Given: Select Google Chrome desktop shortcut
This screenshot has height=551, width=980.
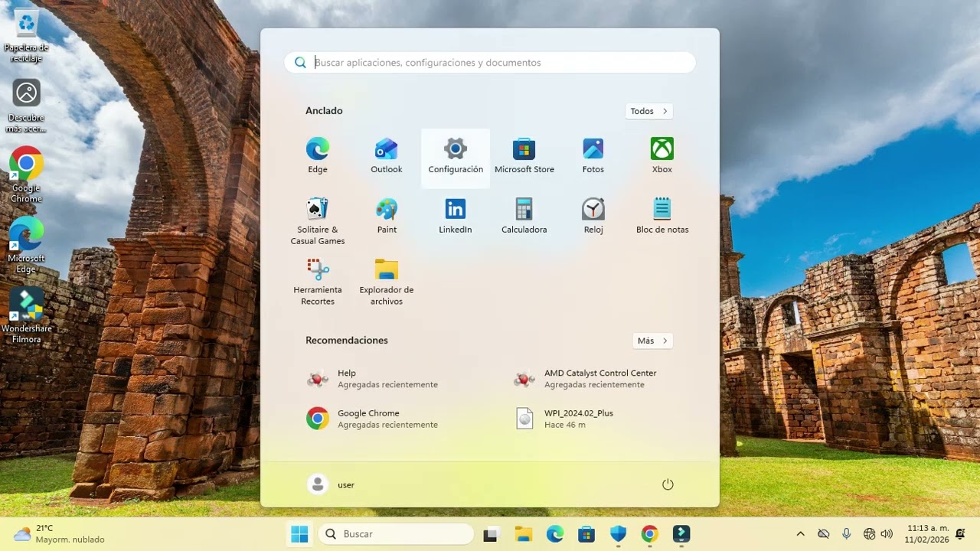Looking at the screenshot, I should click(x=26, y=174).
